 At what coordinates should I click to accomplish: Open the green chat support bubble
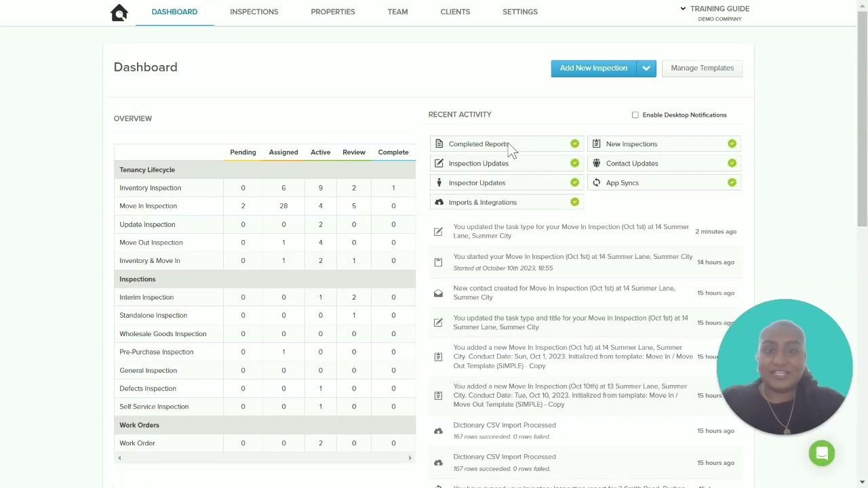click(x=822, y=453)
